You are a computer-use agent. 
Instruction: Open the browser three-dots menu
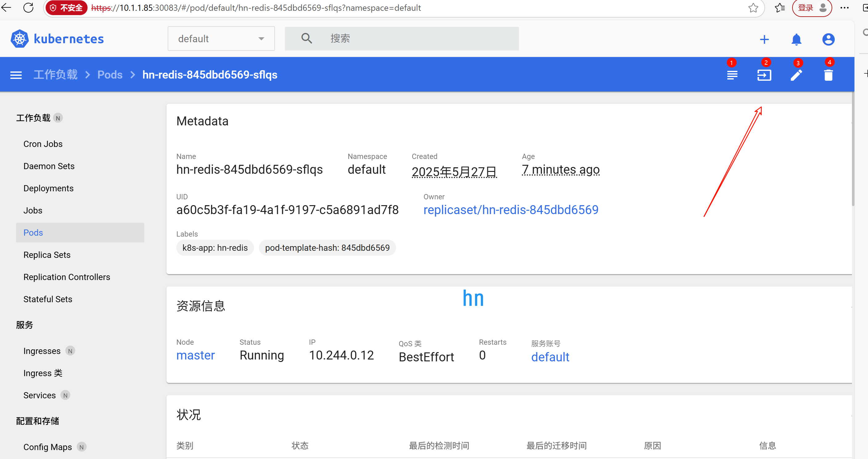click(x=844, y=7)
